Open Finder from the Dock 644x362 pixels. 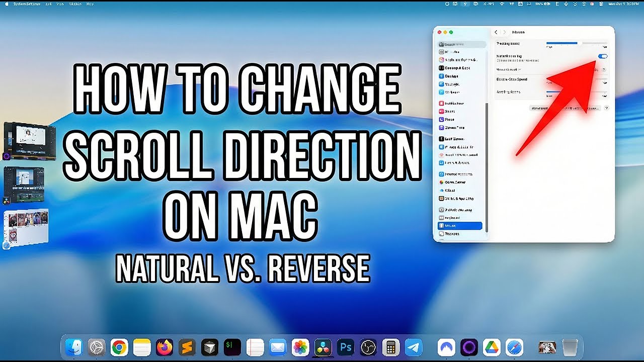point(74,347)
